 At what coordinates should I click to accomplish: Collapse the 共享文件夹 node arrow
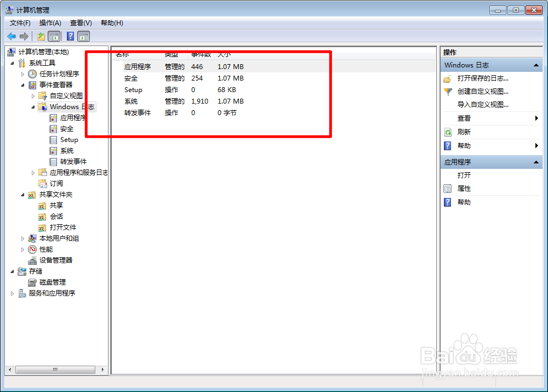tap(22, 195)
